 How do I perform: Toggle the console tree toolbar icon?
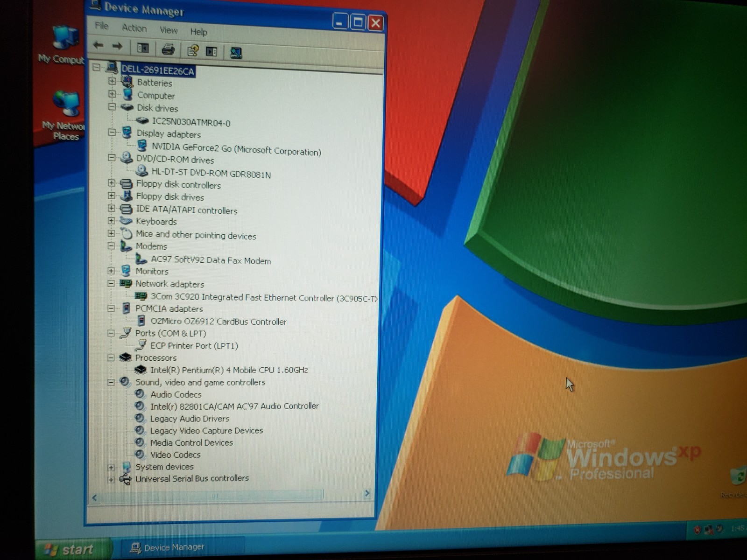pos(143,48)
